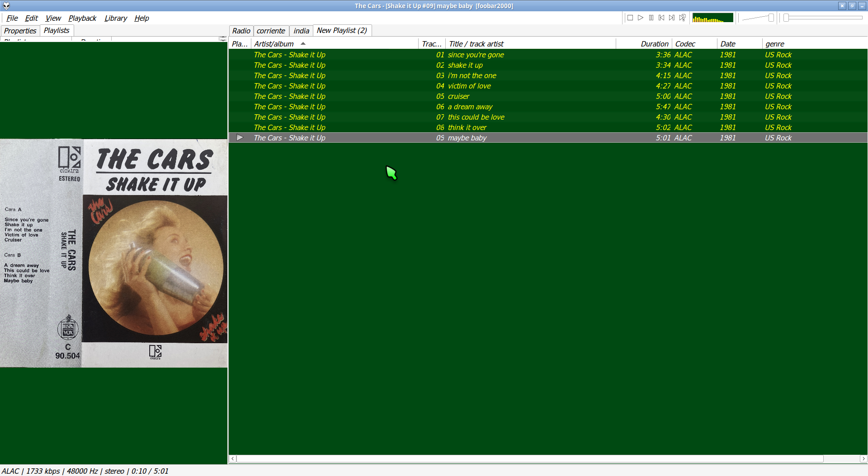Open the Edit menu
The image size is (868, 476).
click(31, 18)
